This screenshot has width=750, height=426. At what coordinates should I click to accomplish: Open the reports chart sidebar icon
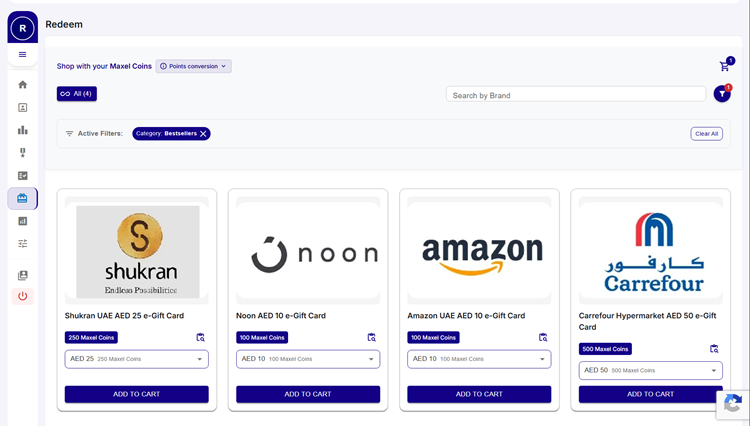pos(22,221)
